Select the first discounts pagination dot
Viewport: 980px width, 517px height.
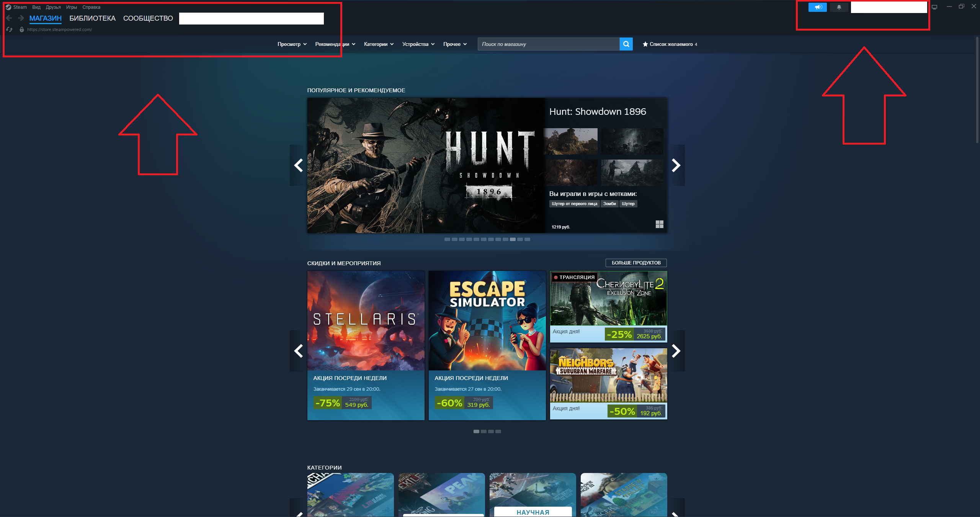click(x=476, y=431)
